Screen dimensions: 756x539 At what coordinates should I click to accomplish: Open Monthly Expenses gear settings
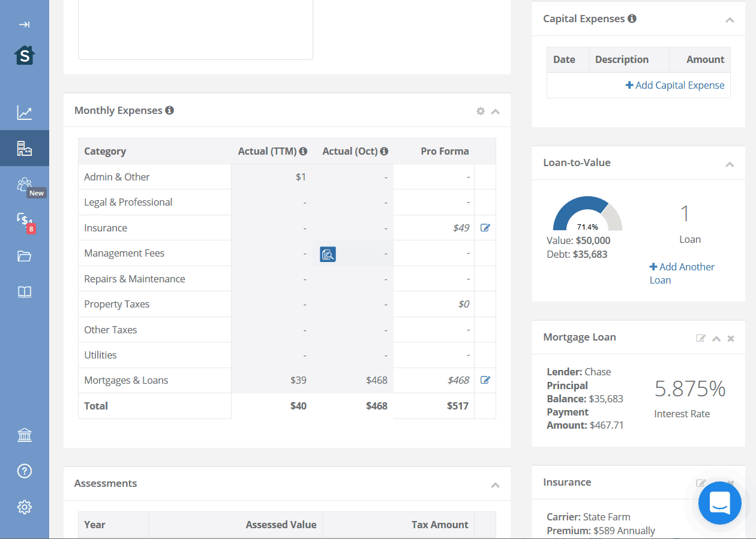[x=480, y=111]
